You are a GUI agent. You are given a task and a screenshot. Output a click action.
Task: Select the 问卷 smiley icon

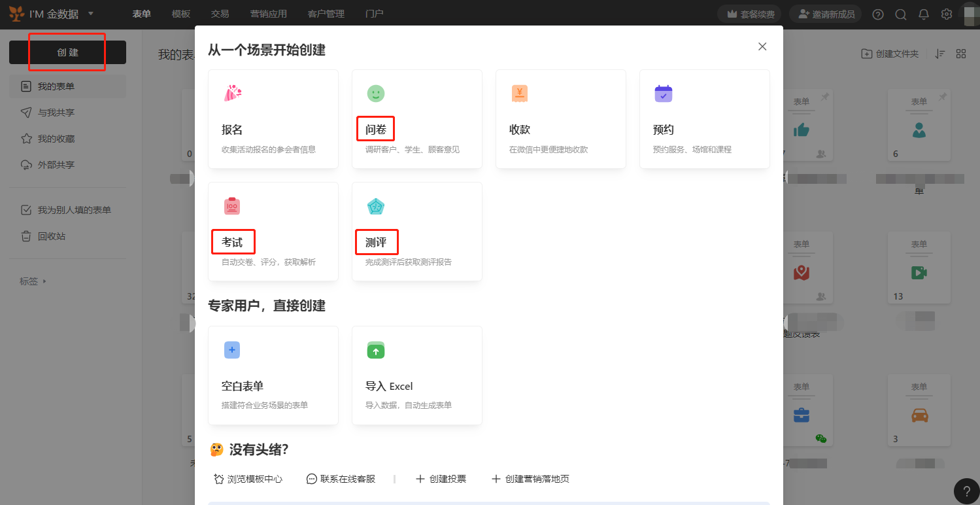[x=376, y=94]
